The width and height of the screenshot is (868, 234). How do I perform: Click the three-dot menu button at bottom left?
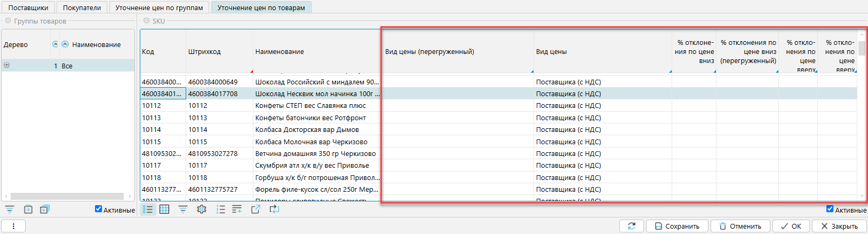point(14,226)
